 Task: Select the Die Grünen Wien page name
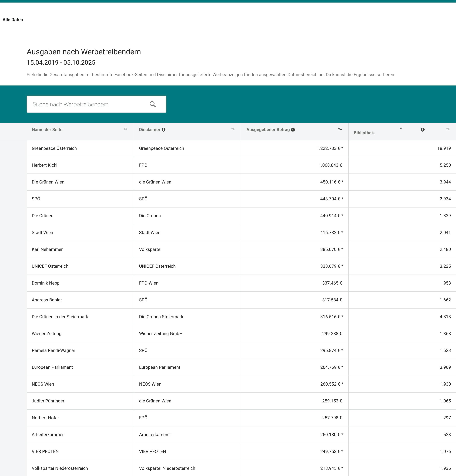click(48, 182)
